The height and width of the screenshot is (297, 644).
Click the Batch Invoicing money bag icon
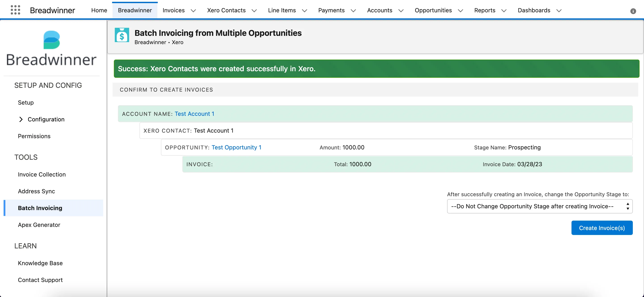122,35
